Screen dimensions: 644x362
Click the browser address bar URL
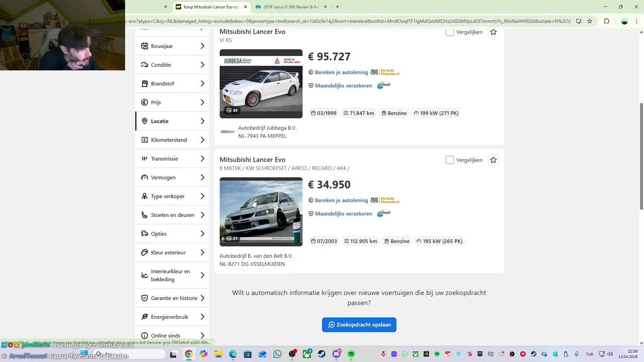pyautogui.click(x=347, y=21)
